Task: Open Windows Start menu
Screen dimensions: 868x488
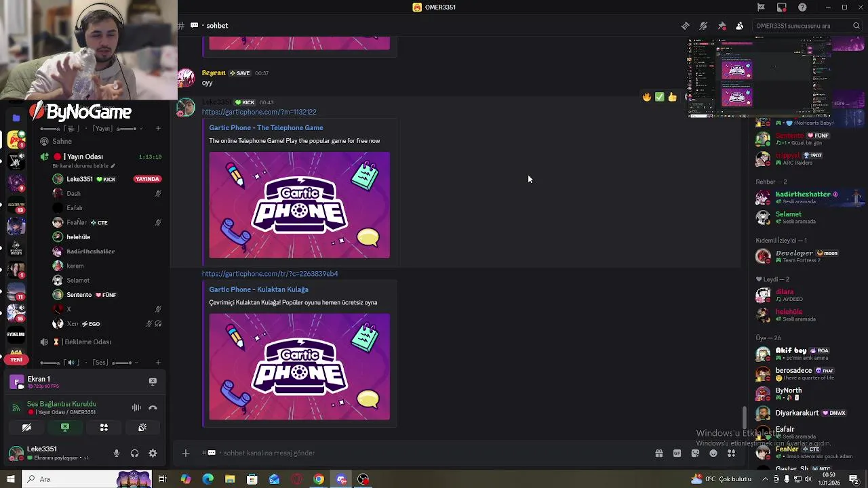Action: tap(10, 479)
